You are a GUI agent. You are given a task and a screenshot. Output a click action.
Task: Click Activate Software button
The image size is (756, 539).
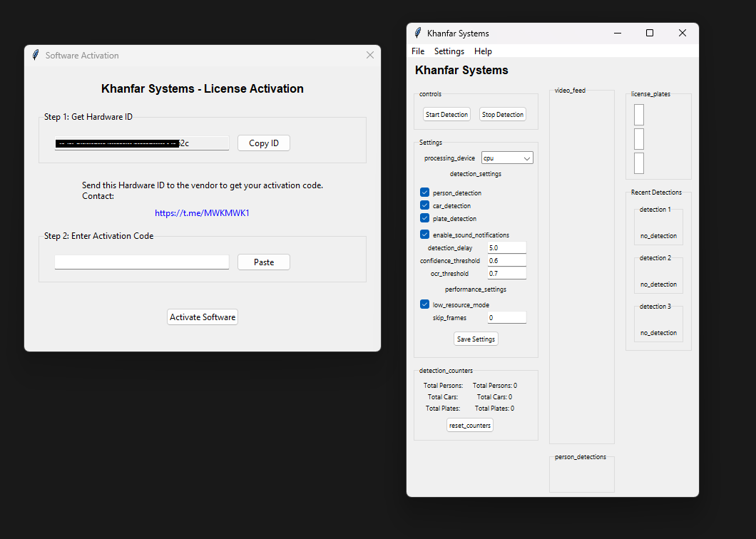[x=203, y=317]
